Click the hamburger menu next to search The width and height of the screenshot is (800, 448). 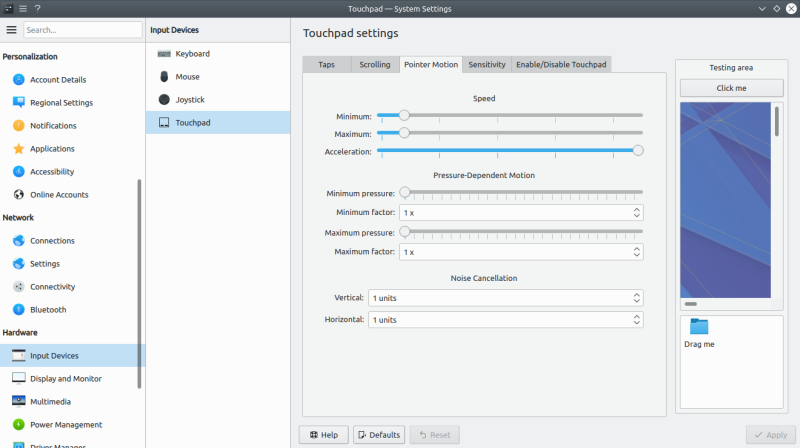(12, 30)
